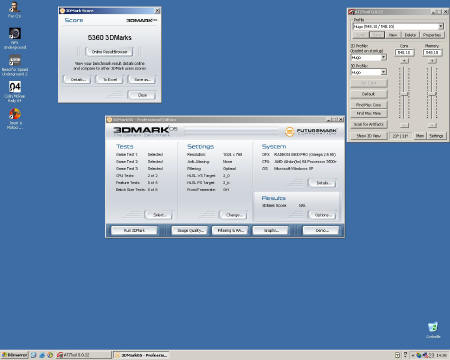Click the Online ResultBrowser button
This screenshot has height=360, width=450.
pyautogui.click(x=109, y=52)
